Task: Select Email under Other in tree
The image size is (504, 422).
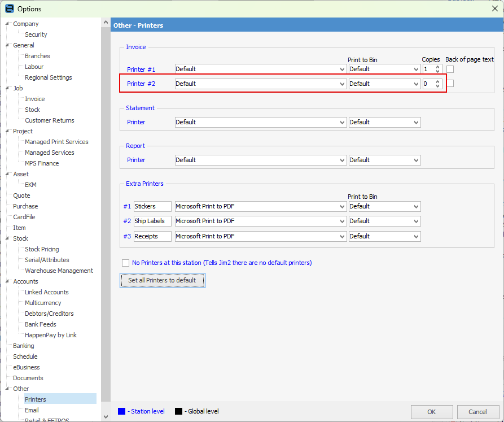Action: pyautogui.click(x=32, y=410)
